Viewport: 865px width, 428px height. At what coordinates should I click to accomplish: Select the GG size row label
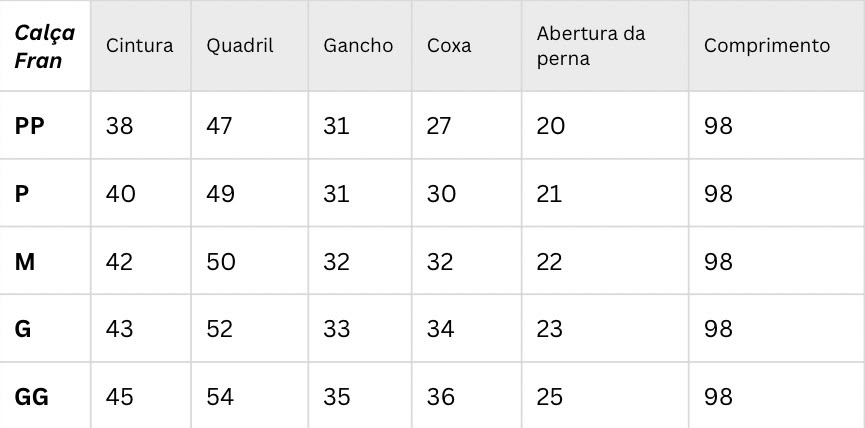click(x=31, y=397)
